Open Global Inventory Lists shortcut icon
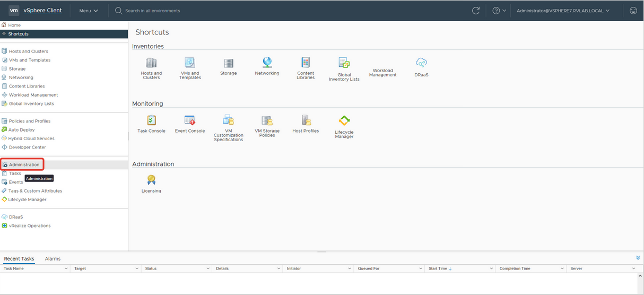 pyautogui.click(x=344, y=64)
